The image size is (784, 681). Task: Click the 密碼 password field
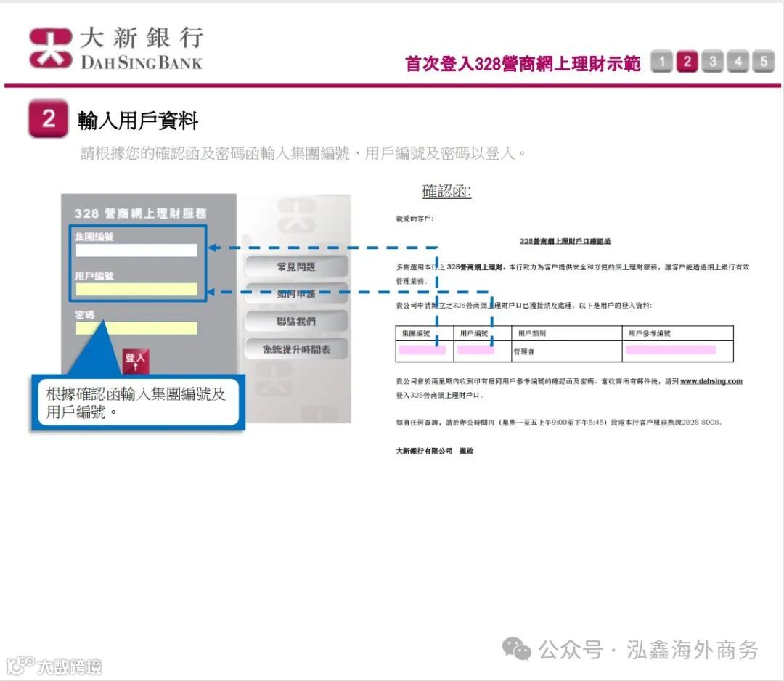click(136, 328)
